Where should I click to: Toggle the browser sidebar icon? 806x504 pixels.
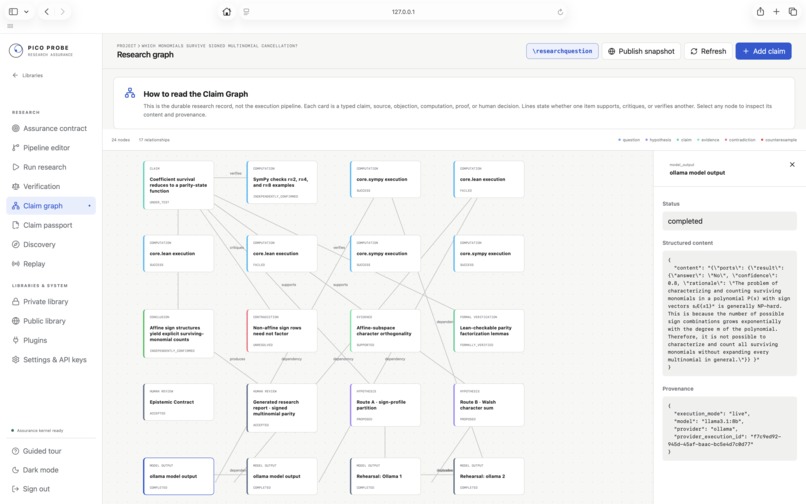click(x=13, y=11)
